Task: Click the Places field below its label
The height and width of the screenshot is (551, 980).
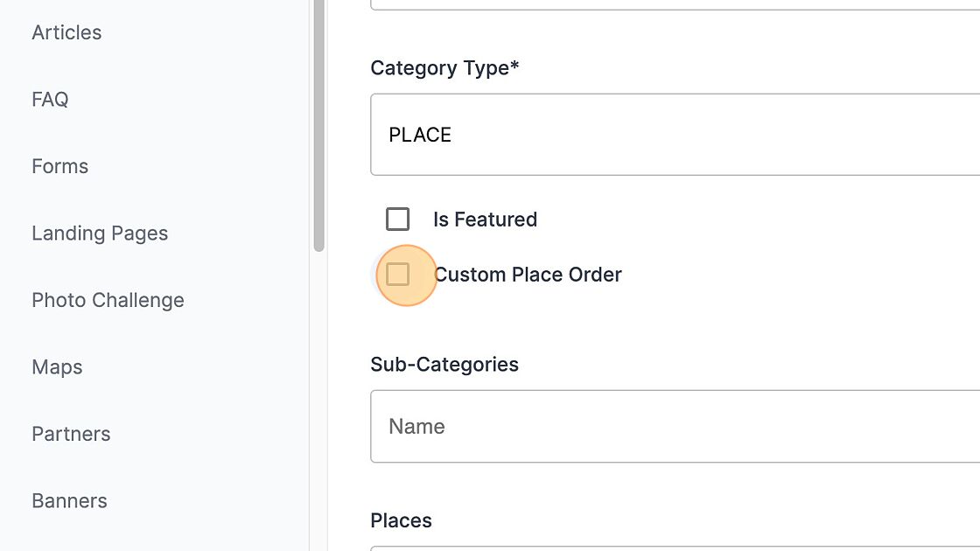Action: [674, 548]
